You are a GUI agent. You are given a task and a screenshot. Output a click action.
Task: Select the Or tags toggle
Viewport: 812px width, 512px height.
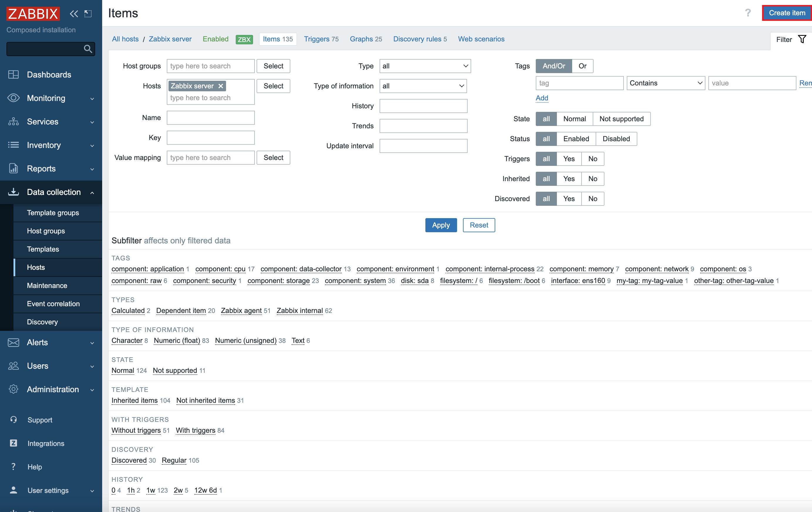pos(582,66)
